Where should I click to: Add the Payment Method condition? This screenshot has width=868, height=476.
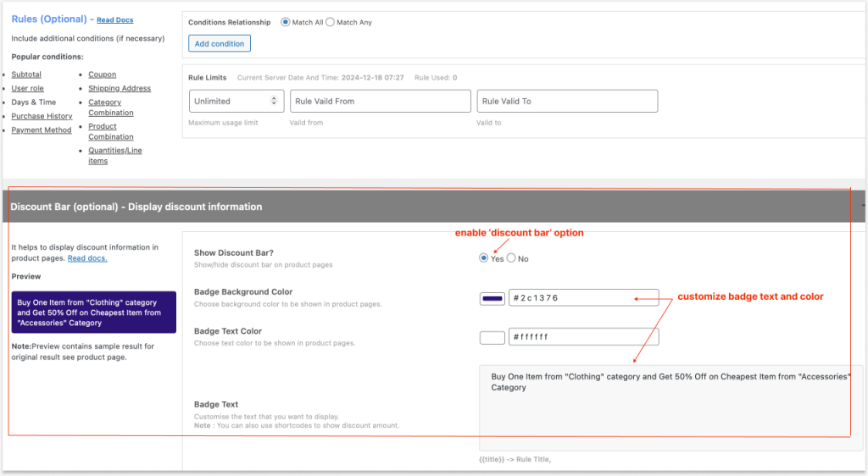[x=42, y=130]
